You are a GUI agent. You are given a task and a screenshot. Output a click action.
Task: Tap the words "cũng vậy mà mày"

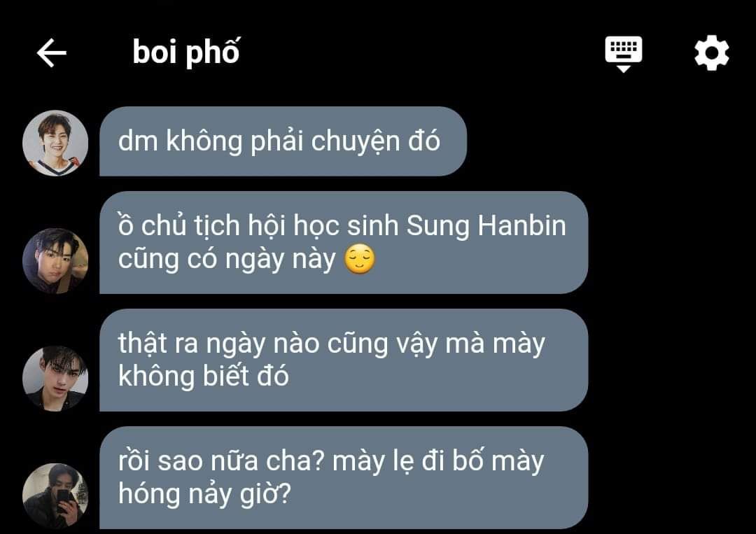[436, 344]
